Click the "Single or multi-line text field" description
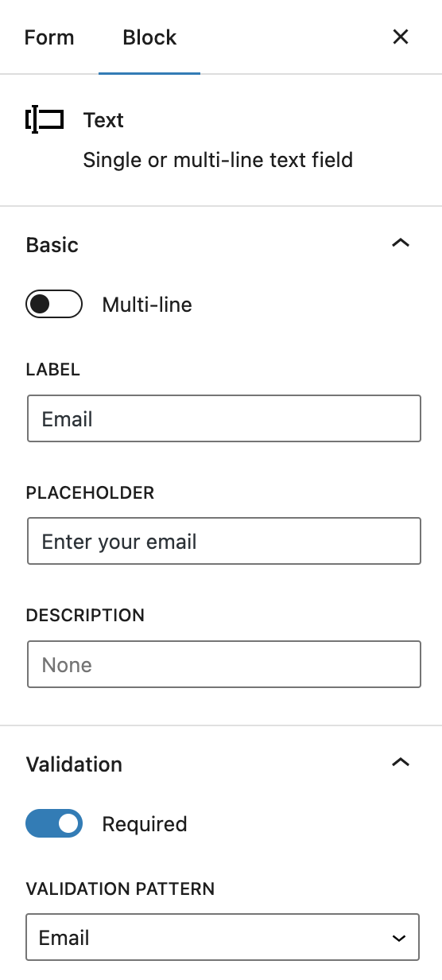Screen dimensions: 442x980 (x=218, y=160)
